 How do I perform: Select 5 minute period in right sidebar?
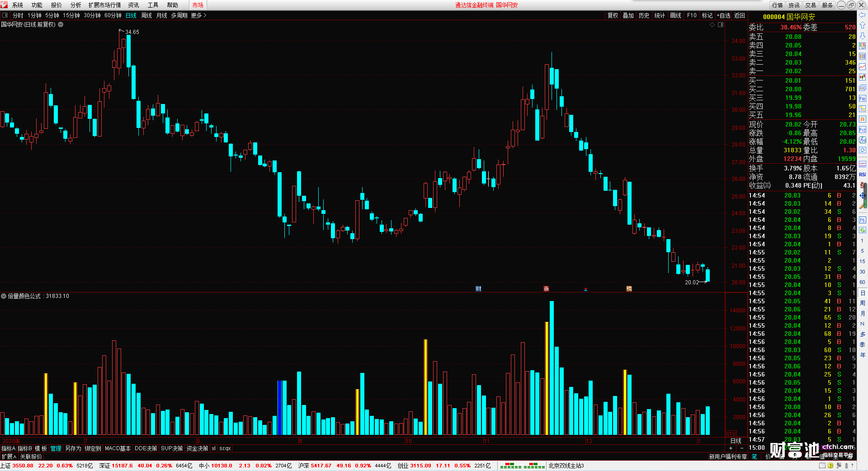point(862,251)
